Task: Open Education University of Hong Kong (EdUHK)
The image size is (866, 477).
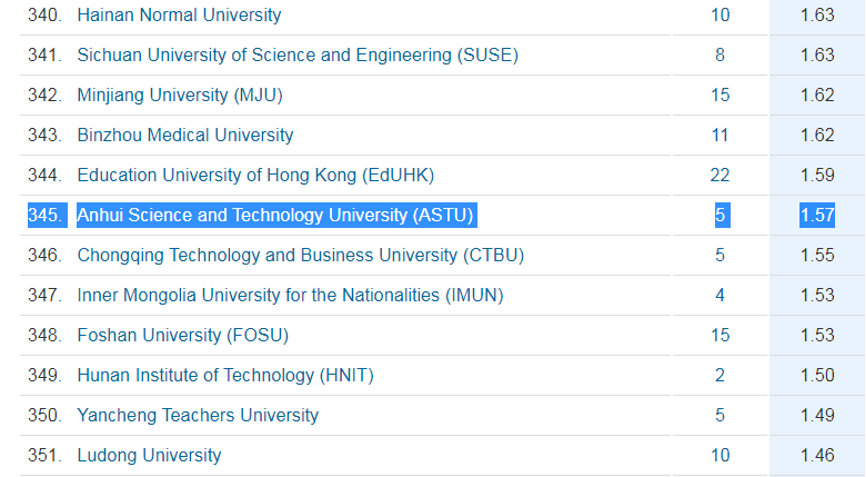Action: point(256,175)
